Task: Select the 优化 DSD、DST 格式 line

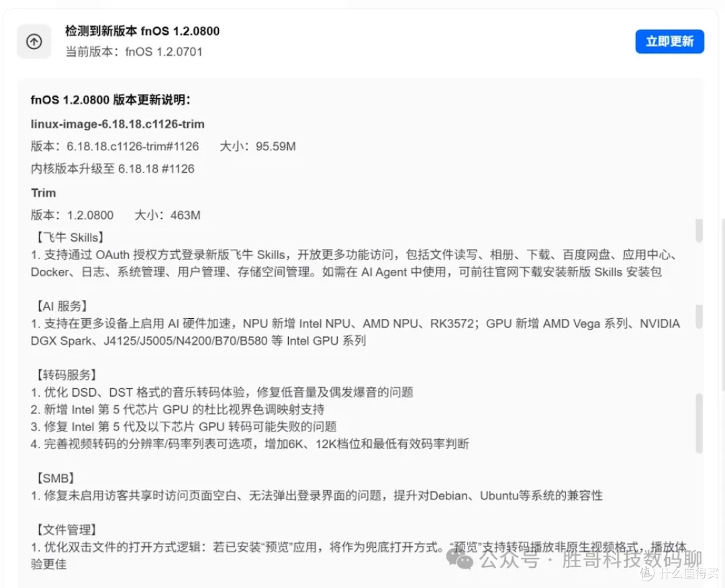Action: (x=222, y=392)
